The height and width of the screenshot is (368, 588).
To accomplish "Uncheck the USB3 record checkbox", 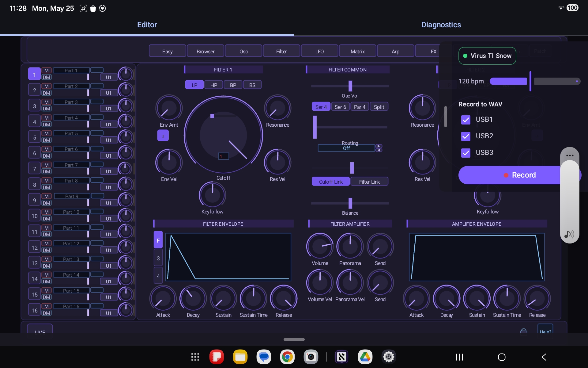I will click(x=466, y=153).
